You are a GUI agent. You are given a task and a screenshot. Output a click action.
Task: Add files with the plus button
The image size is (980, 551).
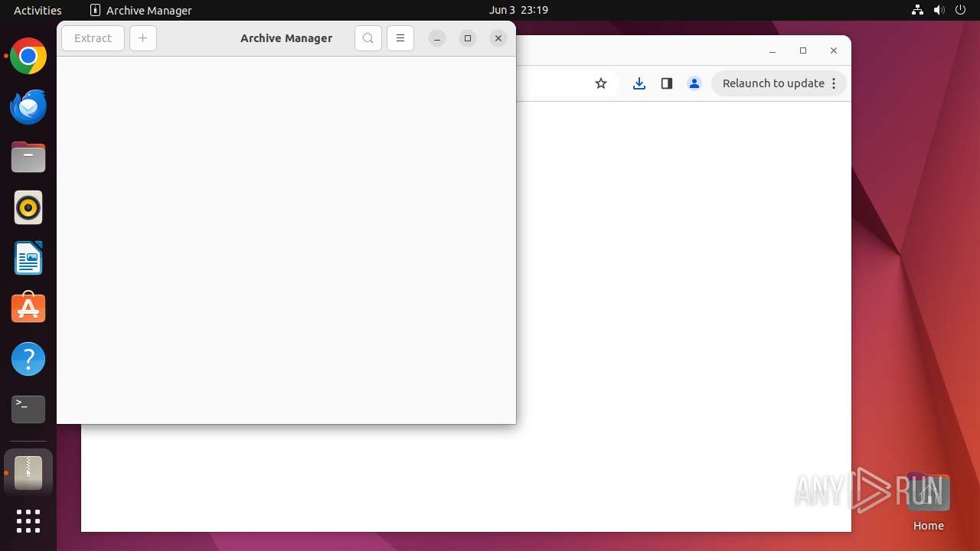coord(143,38)
